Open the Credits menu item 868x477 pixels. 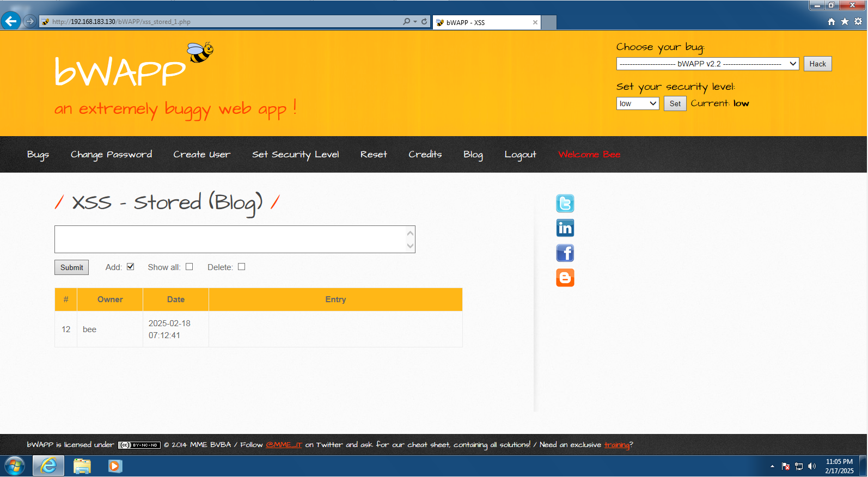coord(425,155)
